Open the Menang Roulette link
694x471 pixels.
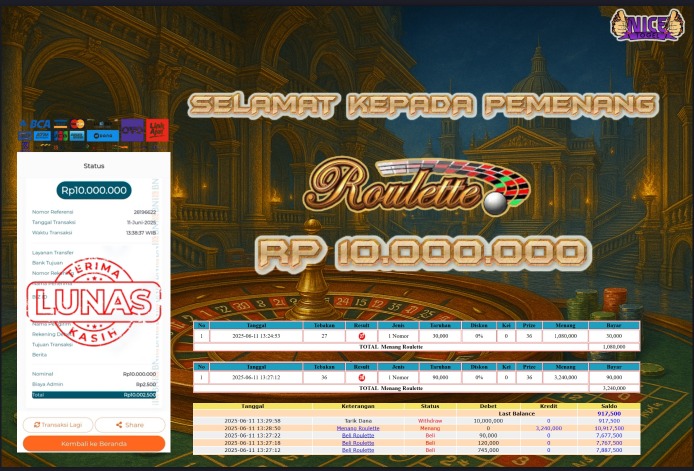click(x=358, y=428)
